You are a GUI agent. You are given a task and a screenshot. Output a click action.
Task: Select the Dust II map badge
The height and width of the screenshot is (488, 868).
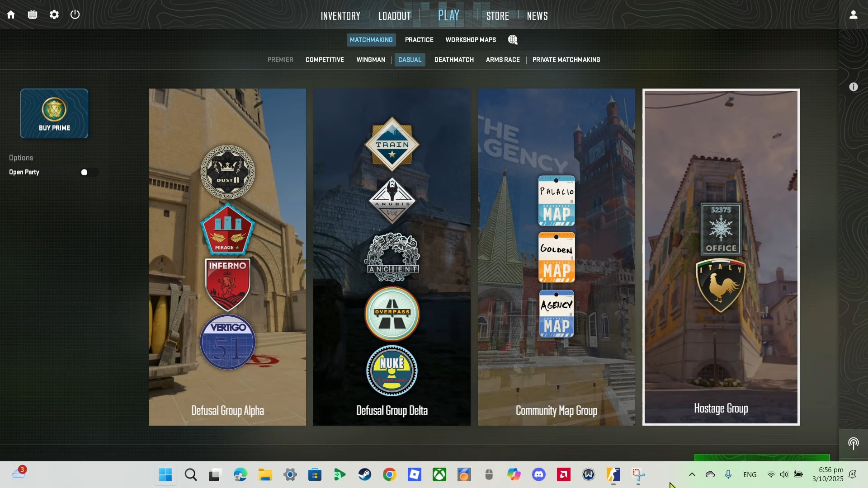click(227, 172)
